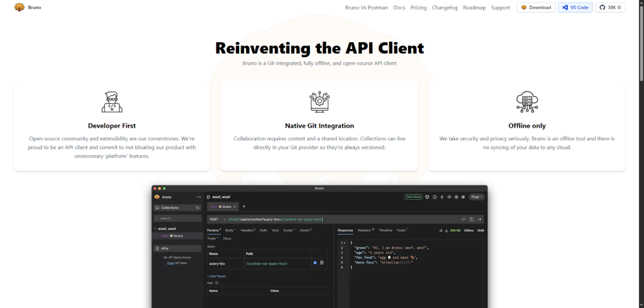Open the collection three-dots menu beside bruno
The width and height of the screenshot is (644, 308).
pos(199,197)
